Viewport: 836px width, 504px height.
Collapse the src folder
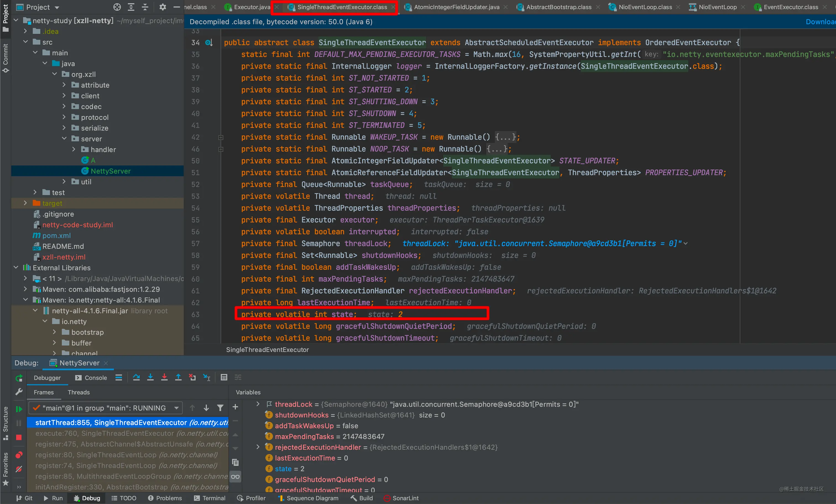[25, 42]
